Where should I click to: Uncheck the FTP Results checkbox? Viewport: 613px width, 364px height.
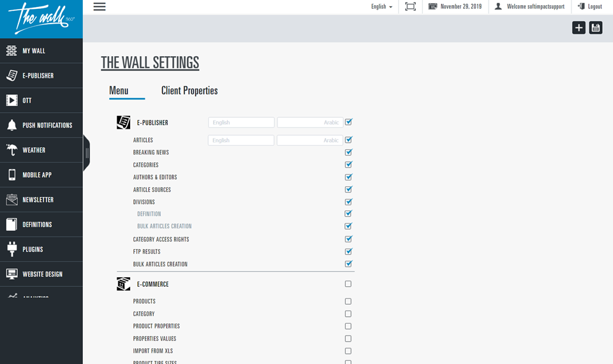348,251
